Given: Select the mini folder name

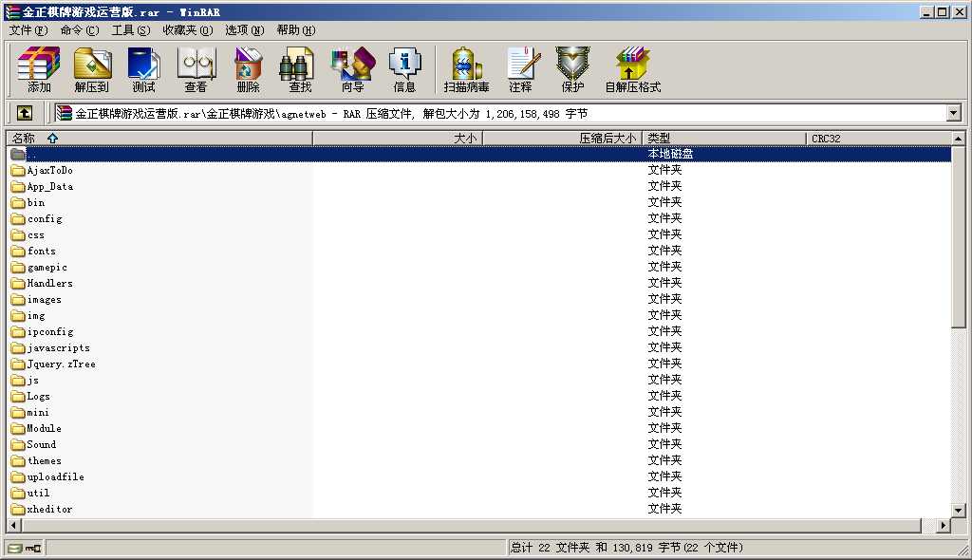Looking at the screenshot, I should pyautogui.click(x=38, y=412).
